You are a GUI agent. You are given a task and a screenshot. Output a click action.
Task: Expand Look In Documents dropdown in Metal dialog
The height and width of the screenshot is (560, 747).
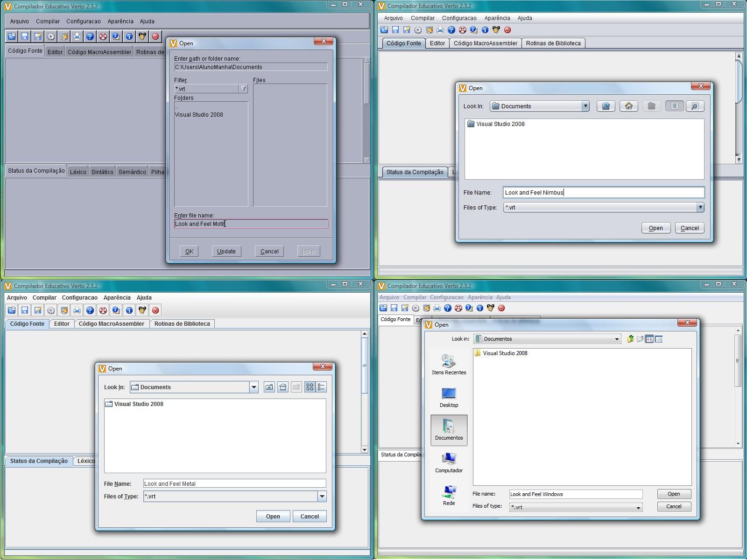[x=254, y=387]
